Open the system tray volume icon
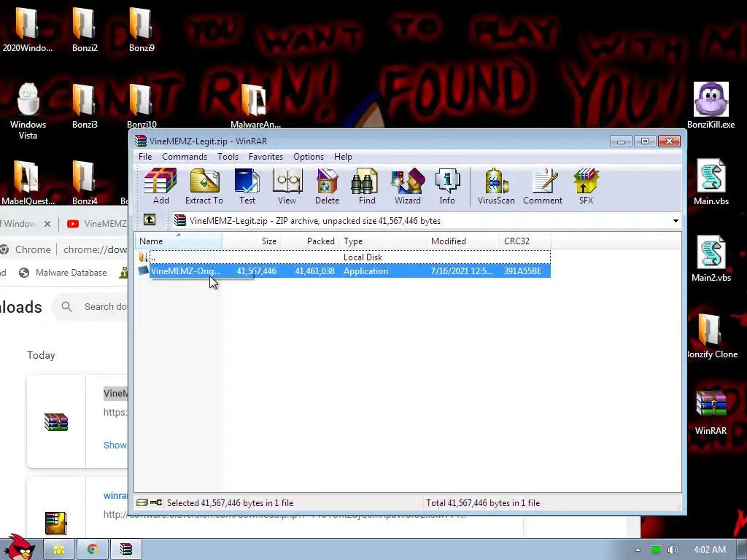Image resolution: width=747 pixels, height=560 pixels. [x=673, y=550]
